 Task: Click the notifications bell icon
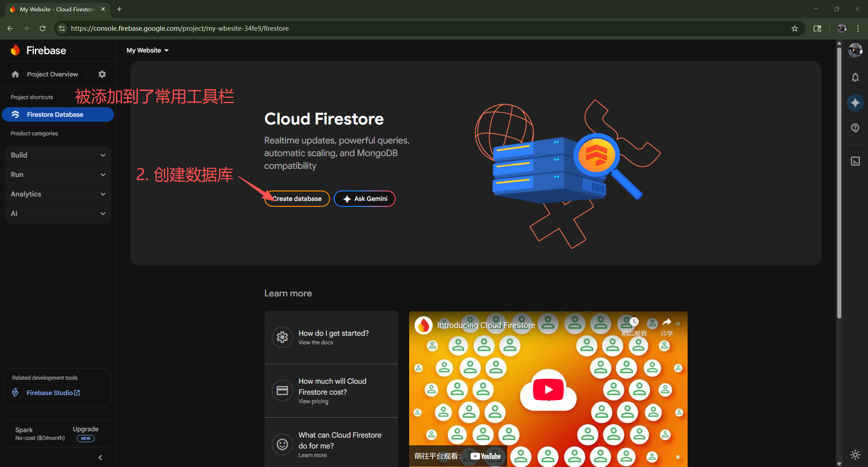[855, 77]
